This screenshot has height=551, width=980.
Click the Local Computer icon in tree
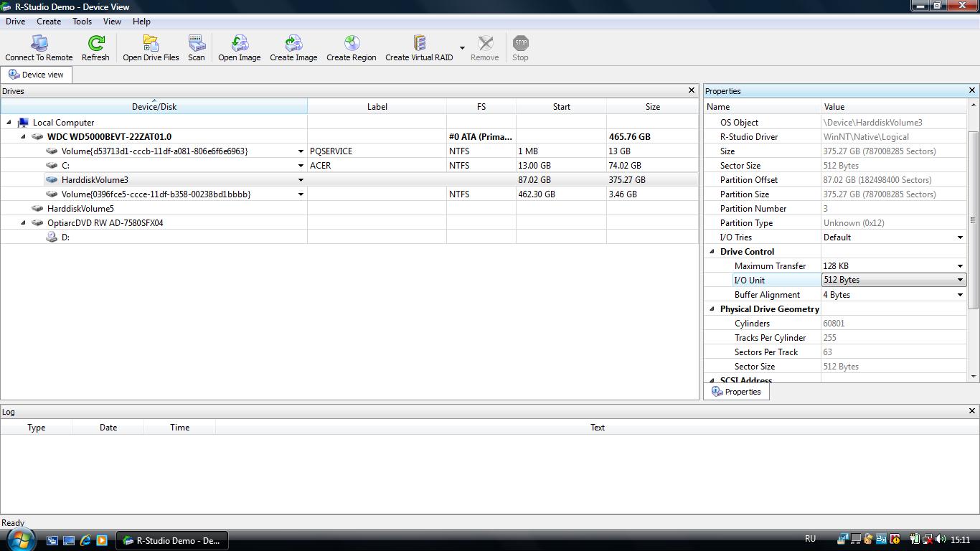click(23, 123)
